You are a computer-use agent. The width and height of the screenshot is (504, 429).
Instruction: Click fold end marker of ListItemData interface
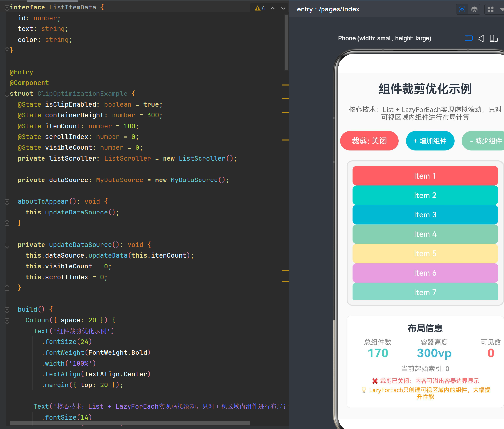(x=7, y=50)
